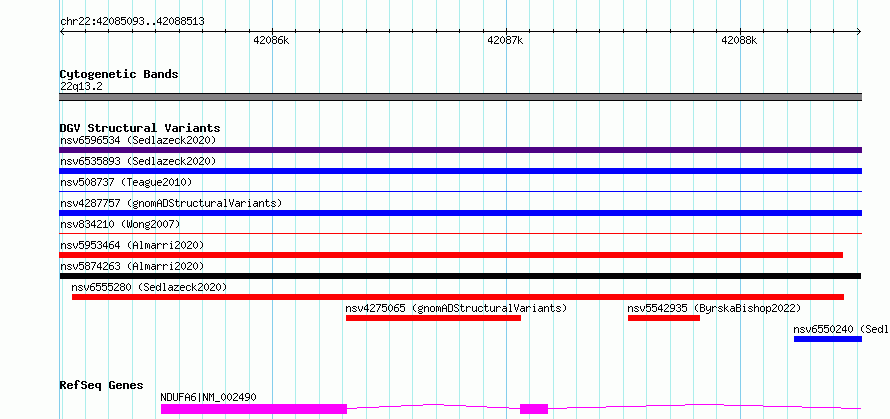Image resolution: width=890 pixels, height=419 pixels.
Task: Open nsv5542935 (ByrskaBishop2022) label
Action: point(714,308)
